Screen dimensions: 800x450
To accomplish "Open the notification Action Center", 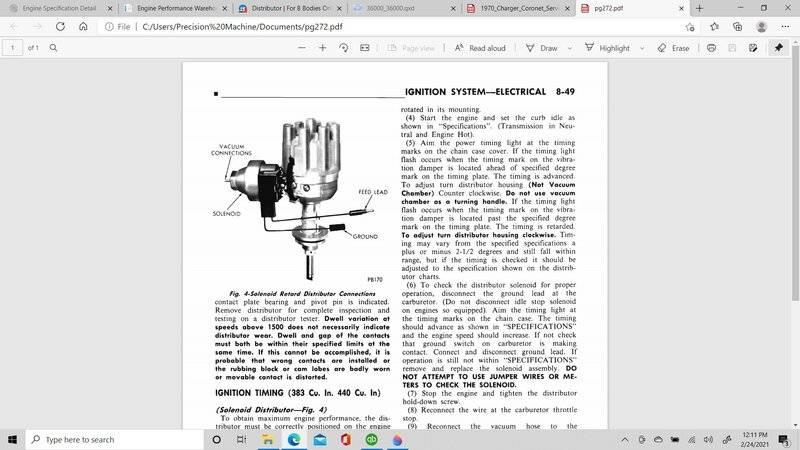I will (x=783, y=439).
